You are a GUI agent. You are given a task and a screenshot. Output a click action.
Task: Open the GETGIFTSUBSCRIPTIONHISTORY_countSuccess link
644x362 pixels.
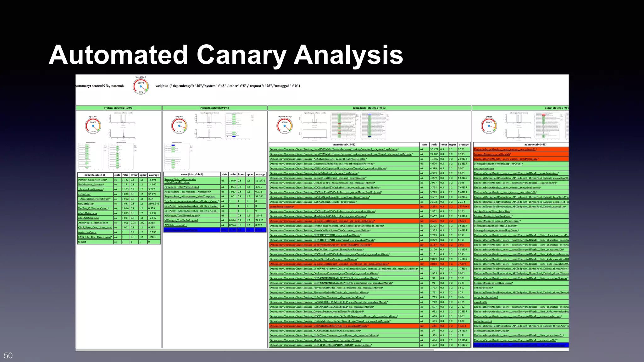point(321,345)
